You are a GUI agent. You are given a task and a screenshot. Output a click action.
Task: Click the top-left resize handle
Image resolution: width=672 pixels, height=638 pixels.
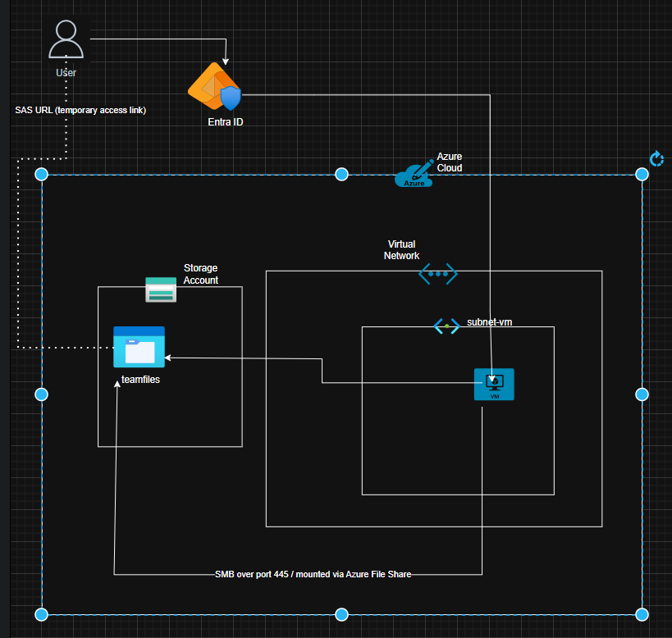click(x=42, y=174)
